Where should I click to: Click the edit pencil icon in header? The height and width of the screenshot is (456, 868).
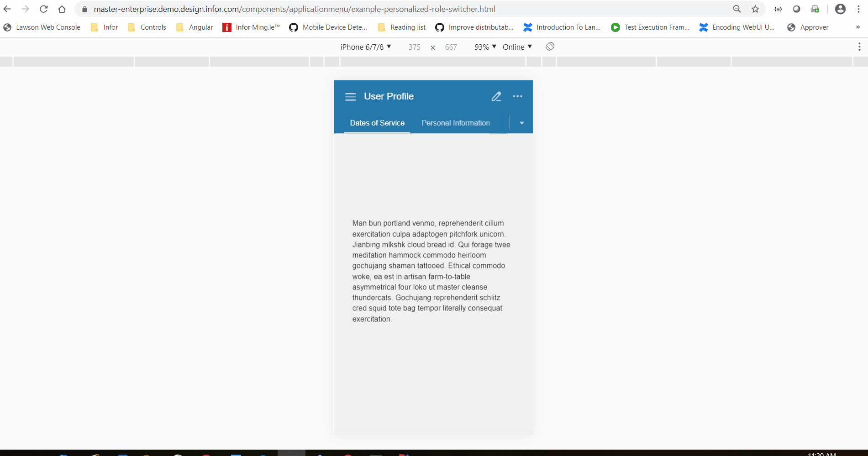[x=496, y=96]
